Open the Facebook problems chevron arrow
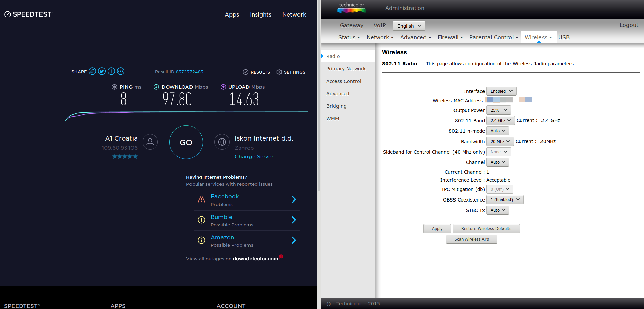Screen dimensions: 644x309 [294, 199]
